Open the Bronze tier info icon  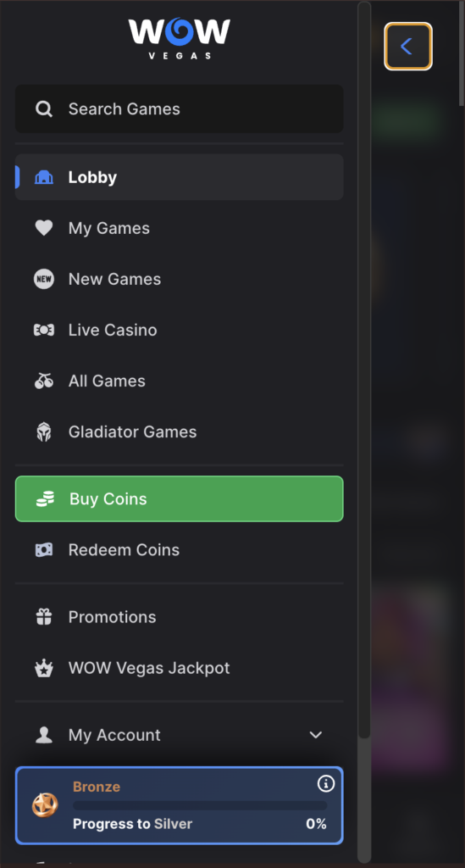click(x=325, y=783)
